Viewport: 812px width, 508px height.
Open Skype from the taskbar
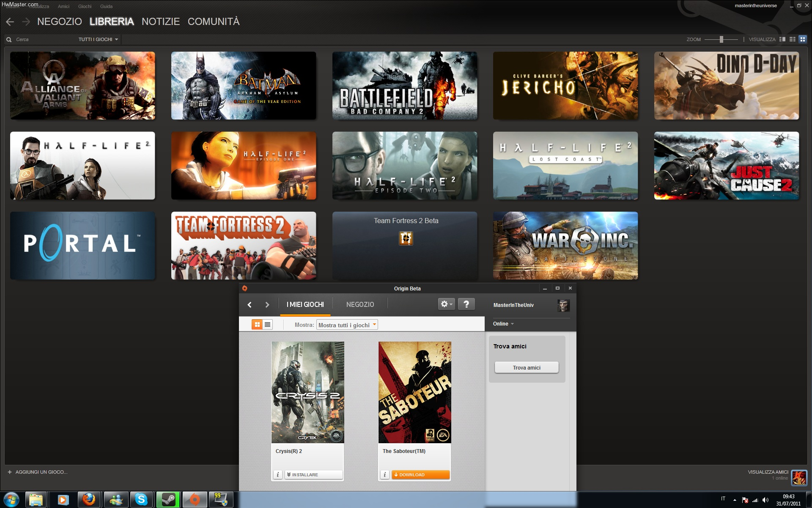pyautogui.click(x=141, y=500)
